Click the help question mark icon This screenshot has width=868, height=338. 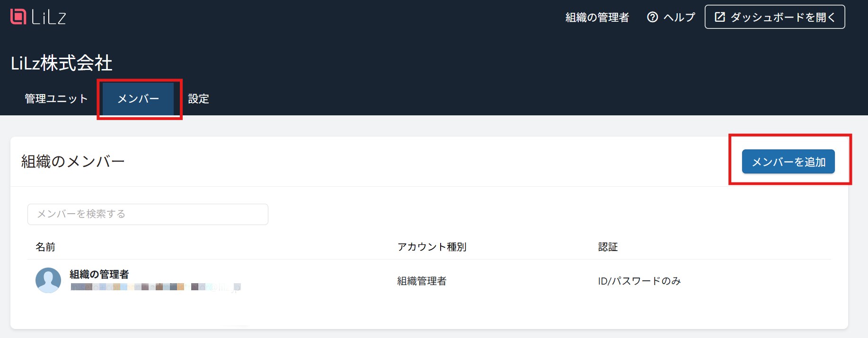653,17
